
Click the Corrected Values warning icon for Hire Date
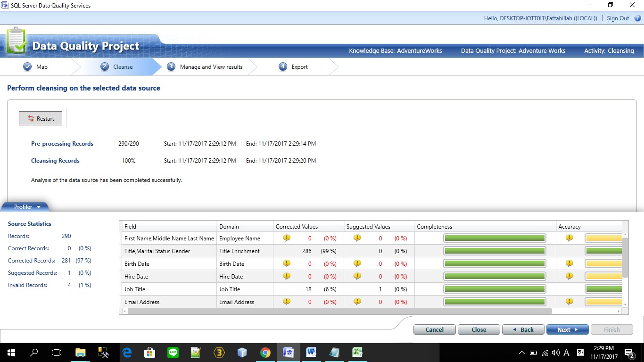point(287,276)
